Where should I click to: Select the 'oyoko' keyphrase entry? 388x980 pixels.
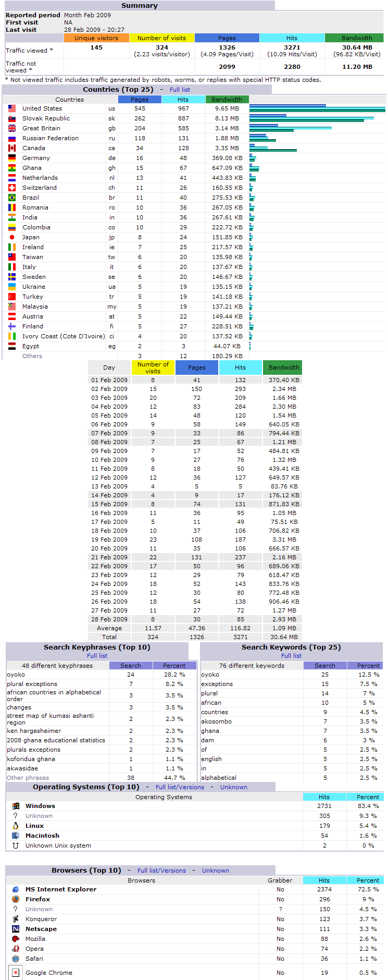[16, 675]
